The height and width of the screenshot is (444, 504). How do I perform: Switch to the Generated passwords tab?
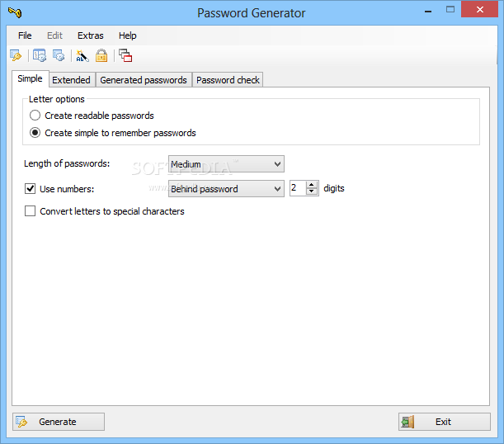[144, 80]
